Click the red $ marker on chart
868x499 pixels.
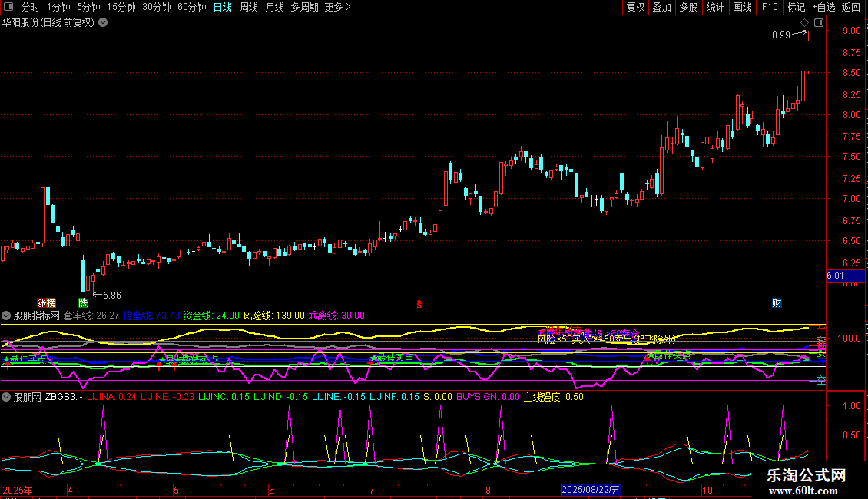point(419,303)
